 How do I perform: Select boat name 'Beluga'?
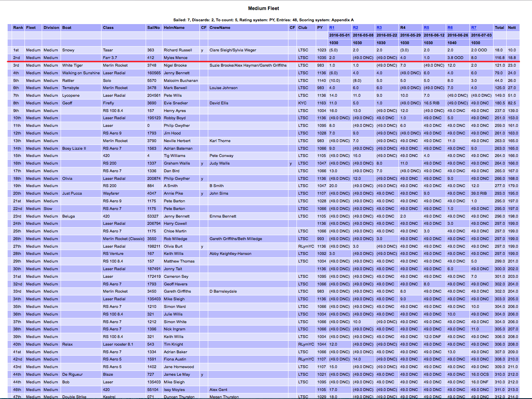pos(69,216)
